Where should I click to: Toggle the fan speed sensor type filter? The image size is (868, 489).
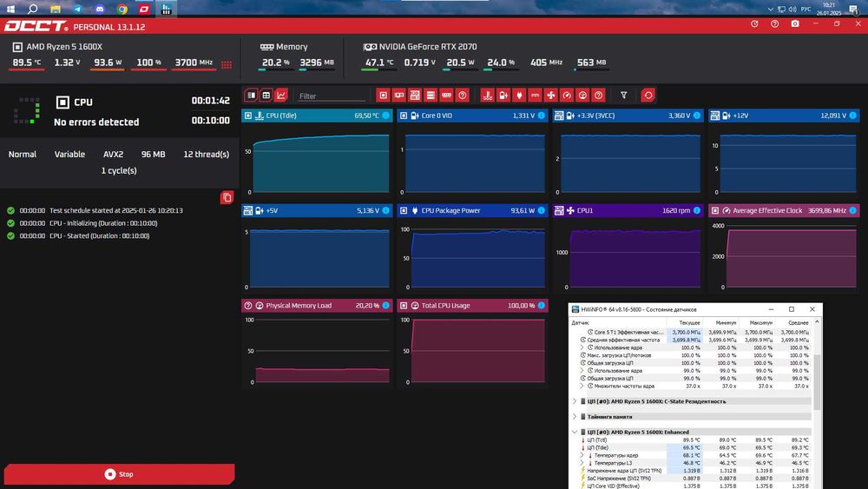click(x=551, y=96)
